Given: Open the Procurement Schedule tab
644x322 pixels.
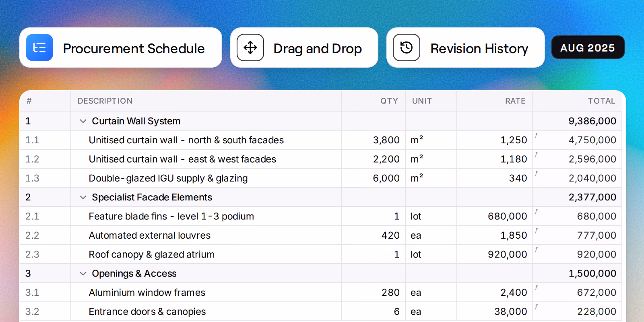Looking at the screenshot, I should click(121, 47).
